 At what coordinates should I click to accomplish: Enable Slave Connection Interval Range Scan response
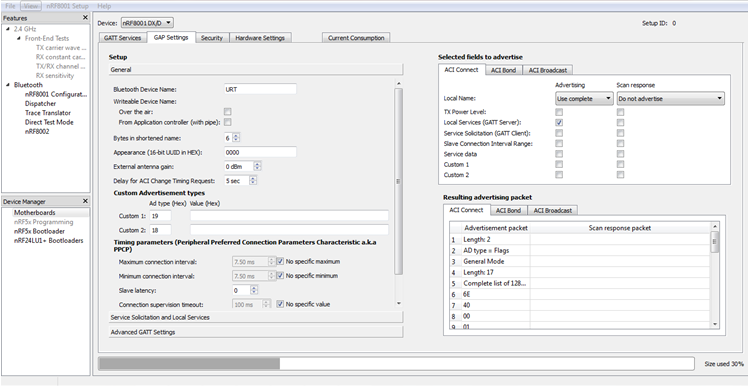click(620, 143)
